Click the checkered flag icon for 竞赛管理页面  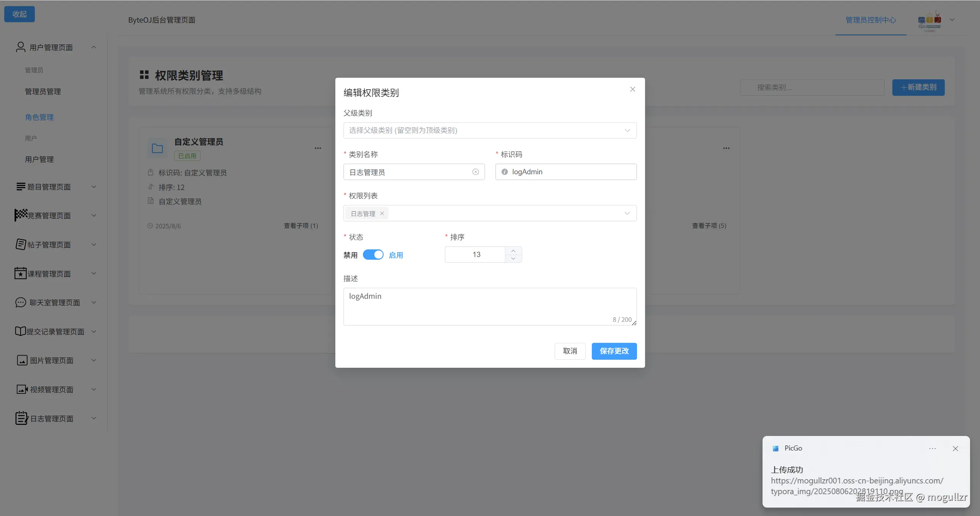[21, 215]
